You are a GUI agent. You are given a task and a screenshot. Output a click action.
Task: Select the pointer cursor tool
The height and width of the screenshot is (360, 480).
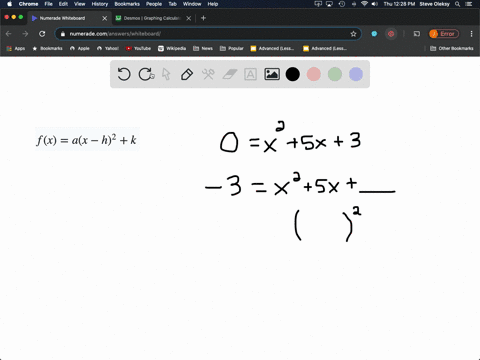pos(166,74)
